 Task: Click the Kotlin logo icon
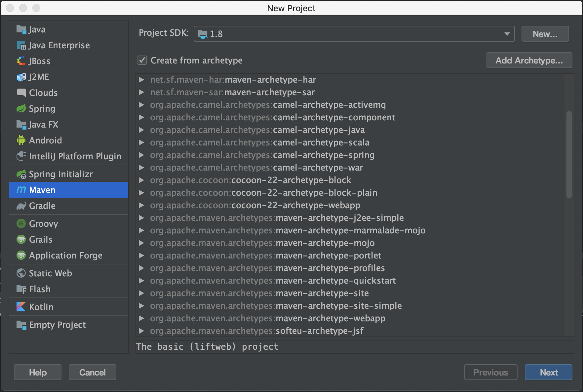point(21,307)
